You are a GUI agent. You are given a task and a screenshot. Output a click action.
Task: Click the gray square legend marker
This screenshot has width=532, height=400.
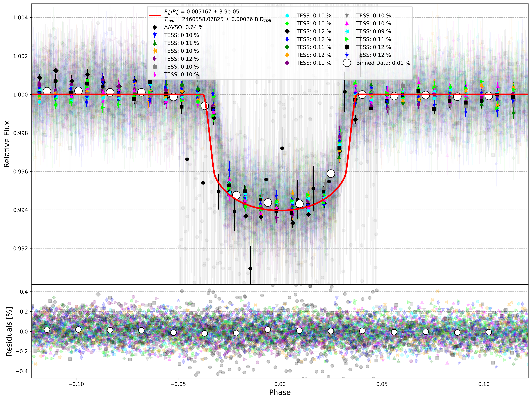155,67
